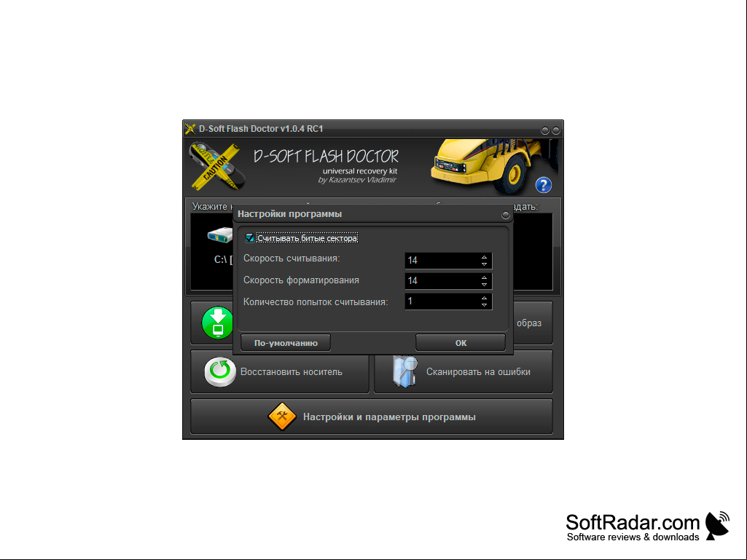
Task: Click the orange hammer settings icon
Action: pyautogui.click(x=282, y=417)
